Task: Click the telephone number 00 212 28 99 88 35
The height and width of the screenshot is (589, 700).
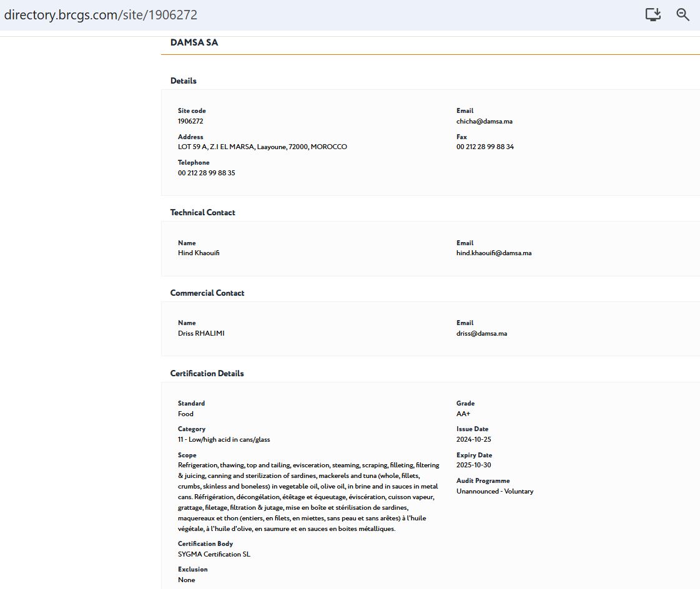Action: [206, 173]
